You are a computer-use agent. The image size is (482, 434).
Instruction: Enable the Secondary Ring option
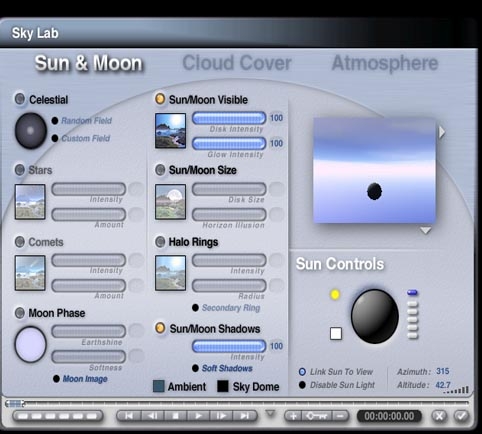(195, 308)
